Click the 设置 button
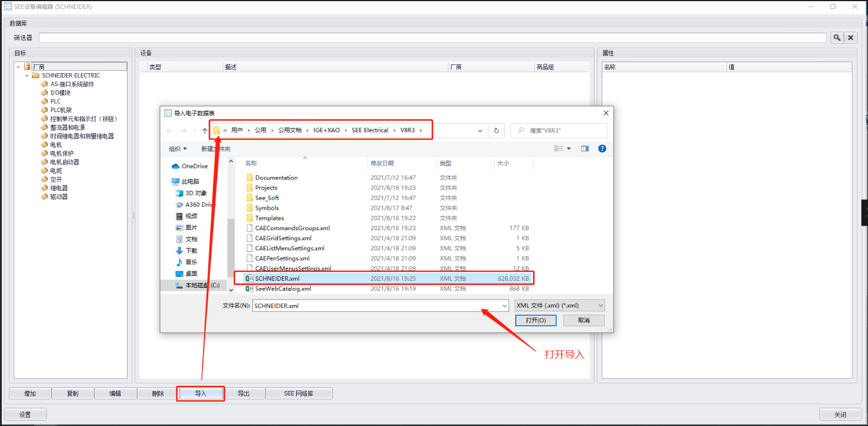The height and width of the screenshot is (426, 868). 25,414
